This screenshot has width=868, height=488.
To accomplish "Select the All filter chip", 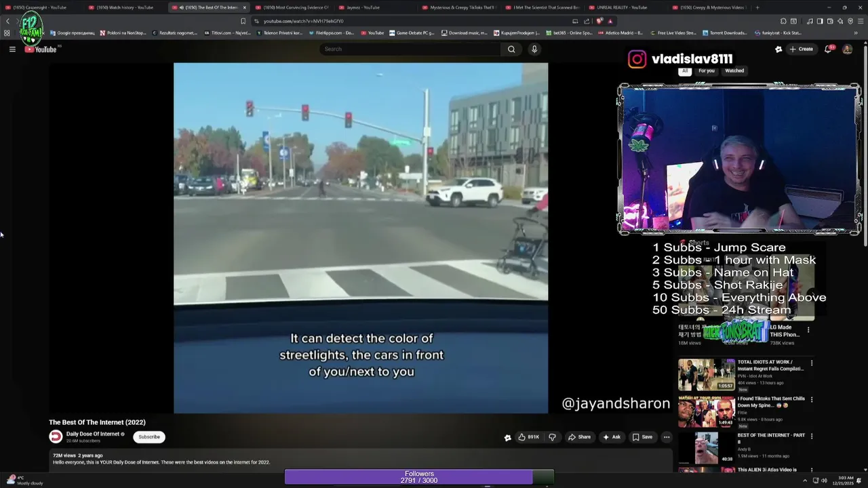I will click(685, 70).
